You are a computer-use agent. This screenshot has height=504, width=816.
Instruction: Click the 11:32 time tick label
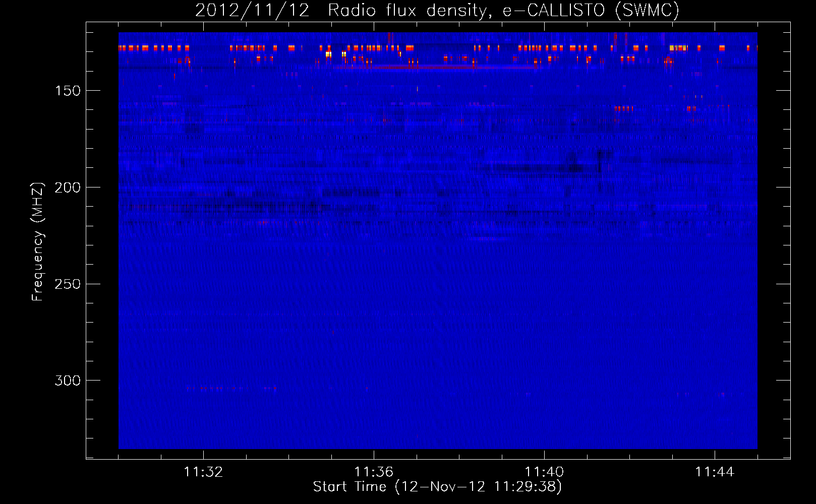(203, 472)
